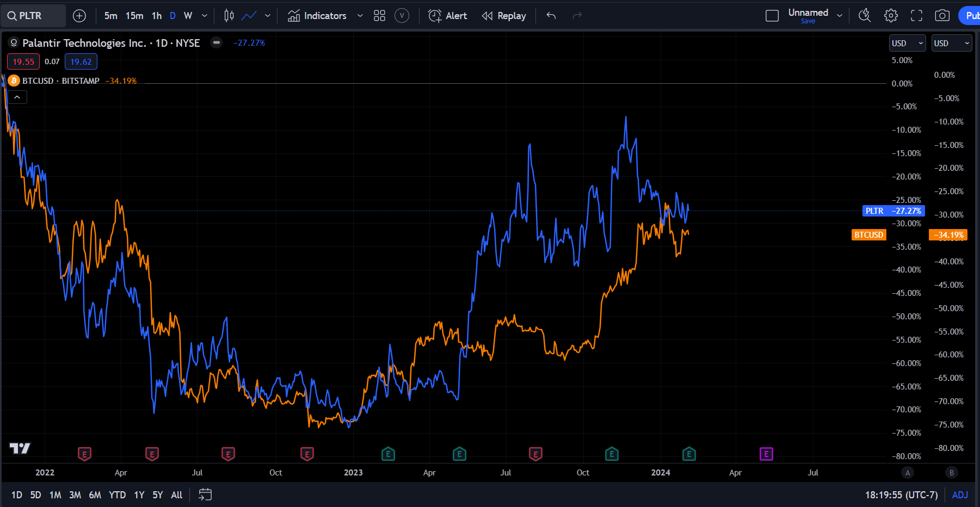The image size is (980, 507).
Task: Open chart settings gear
Action: (x=891, y=16)
